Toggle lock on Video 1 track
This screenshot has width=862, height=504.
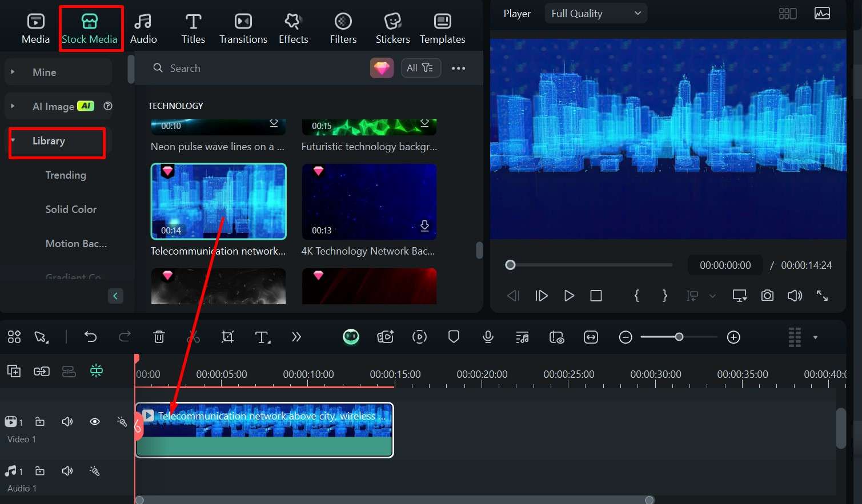coord(40,422)
